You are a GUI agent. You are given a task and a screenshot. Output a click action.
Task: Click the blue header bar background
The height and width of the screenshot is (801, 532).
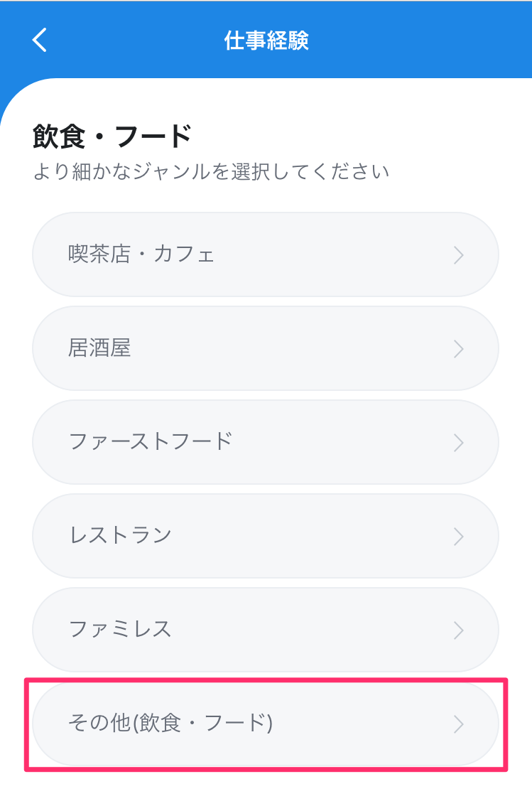(x=408, y=40)
